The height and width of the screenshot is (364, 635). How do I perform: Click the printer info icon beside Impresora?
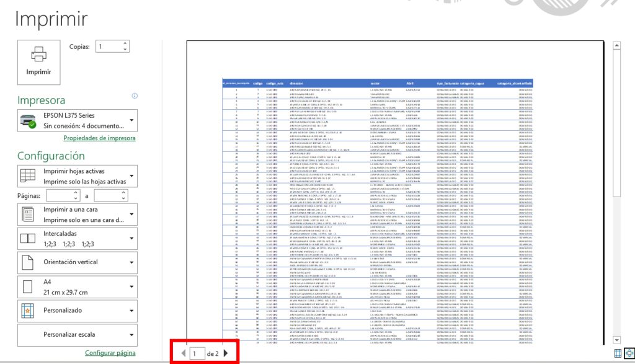[135, 96]
